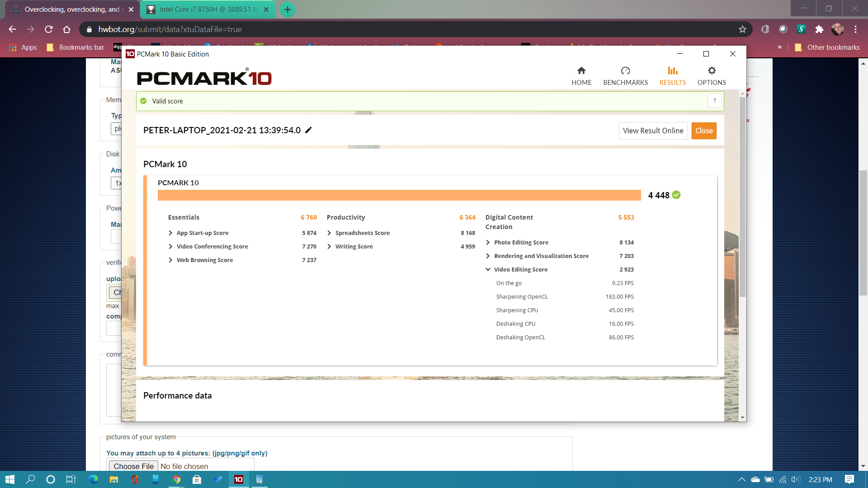Click the browser page scrollbar thumb
Screen dimensions: 868x488
pyautogui.click(x=863, y=233)
